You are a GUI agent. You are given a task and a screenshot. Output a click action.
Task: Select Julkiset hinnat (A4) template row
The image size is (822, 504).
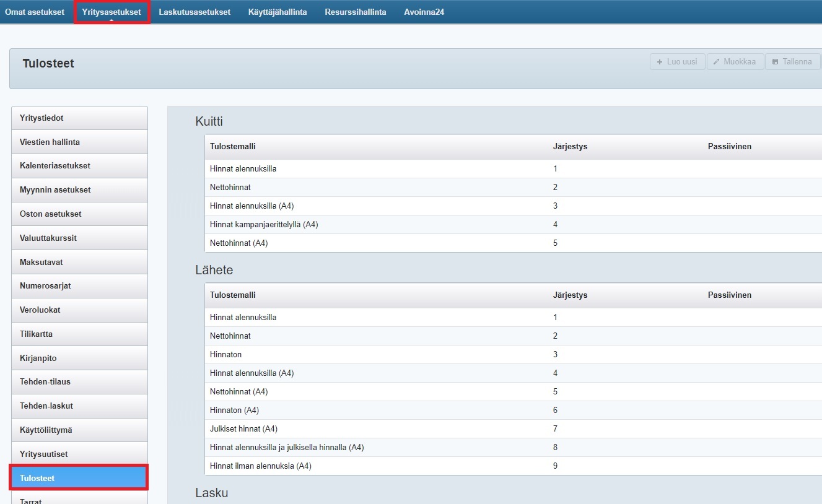(243, 428)
